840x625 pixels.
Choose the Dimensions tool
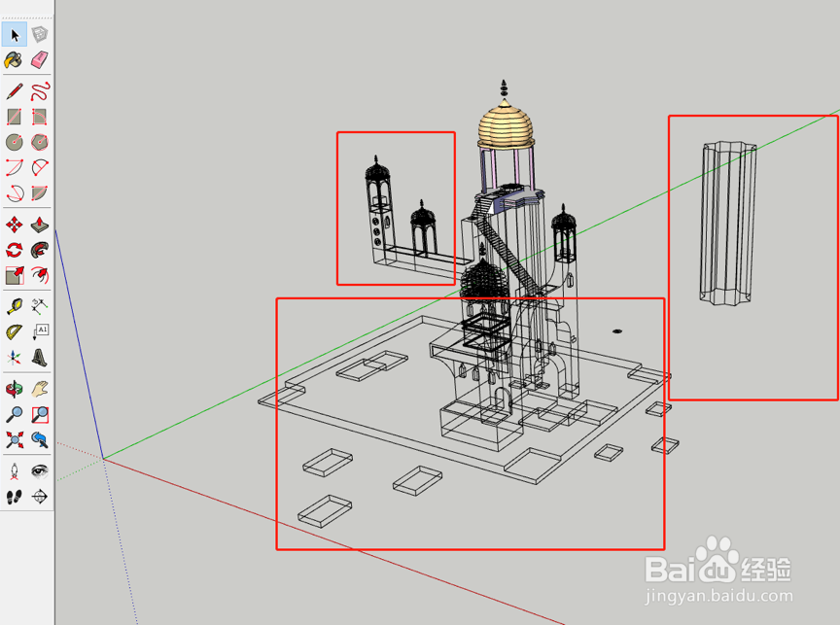(x=40, y=306)
